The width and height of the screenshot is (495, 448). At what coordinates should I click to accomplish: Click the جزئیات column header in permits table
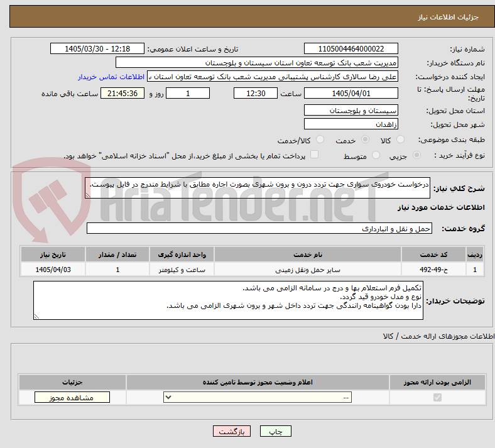click(x=72, y=382)
